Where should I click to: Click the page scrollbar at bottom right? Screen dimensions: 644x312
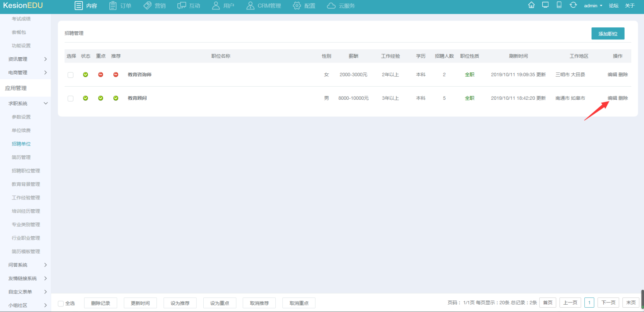click(x=642, y=299)
